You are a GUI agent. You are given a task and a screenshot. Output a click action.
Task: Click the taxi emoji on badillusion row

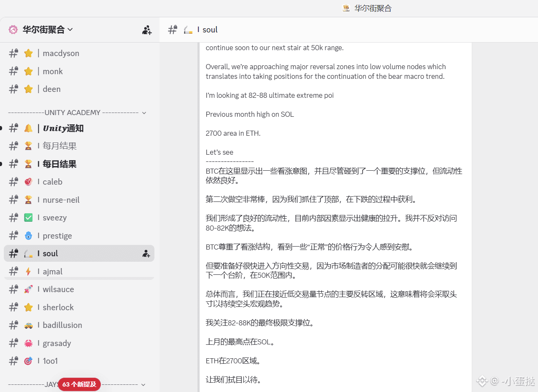(28, 325)
